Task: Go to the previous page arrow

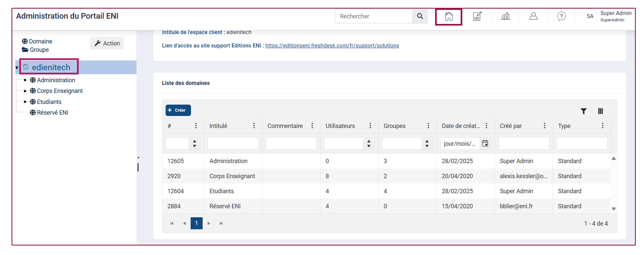Action: (184, 223)
